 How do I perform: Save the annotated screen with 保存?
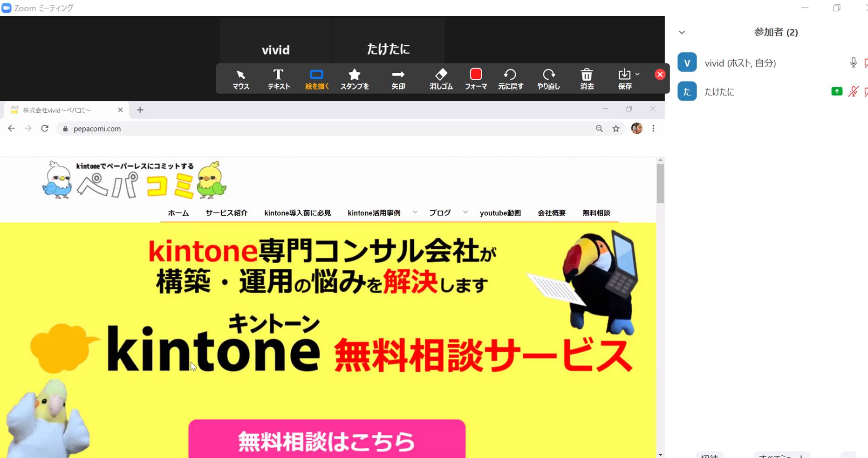(624, 78)
